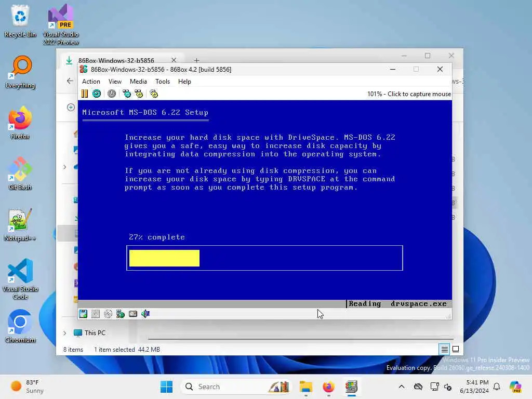Open the Action menu in 86Box
This screenshot has height=399, width=532.
tap(91, 82)
